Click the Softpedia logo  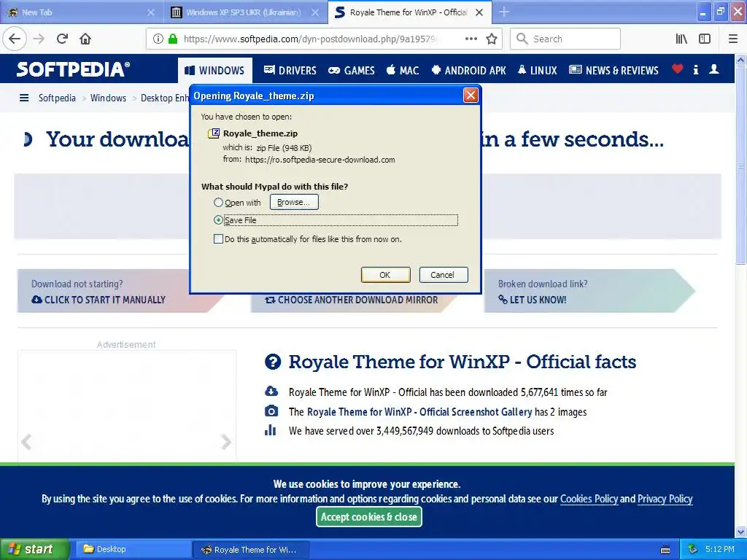pos(73,69)
